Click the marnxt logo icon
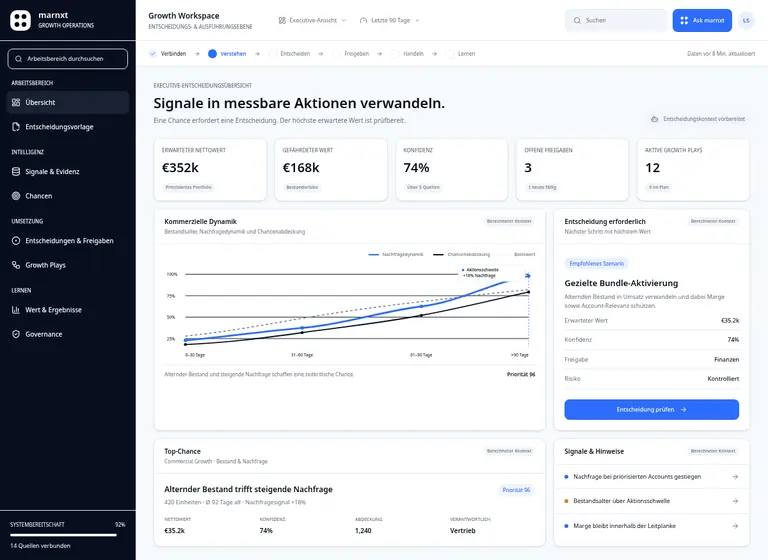The image size is (768, 560). pos(21,20)
